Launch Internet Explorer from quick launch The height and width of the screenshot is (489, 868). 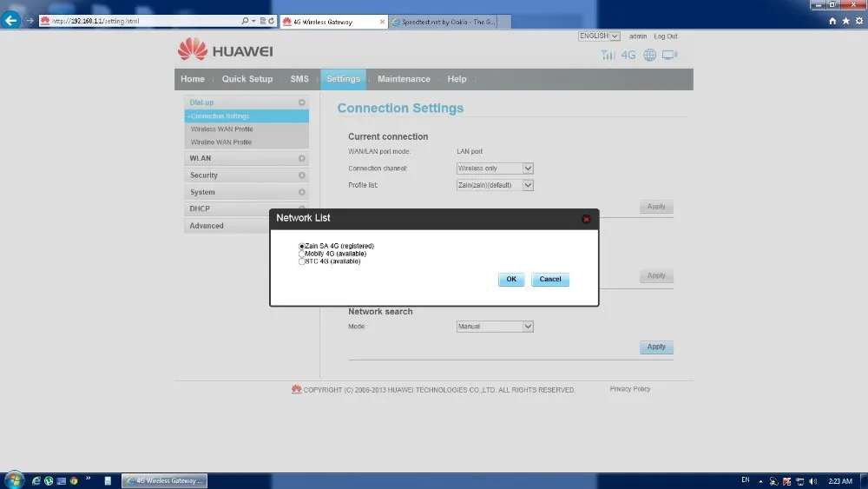[x=36, y=480]
